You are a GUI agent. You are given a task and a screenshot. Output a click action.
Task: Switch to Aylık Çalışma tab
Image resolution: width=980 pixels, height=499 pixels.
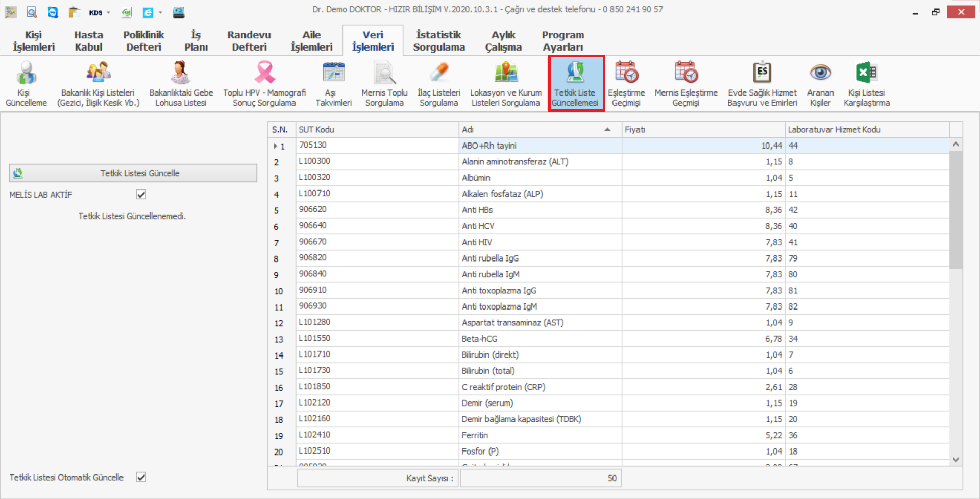pyautogui.click(x=503, y=41)
